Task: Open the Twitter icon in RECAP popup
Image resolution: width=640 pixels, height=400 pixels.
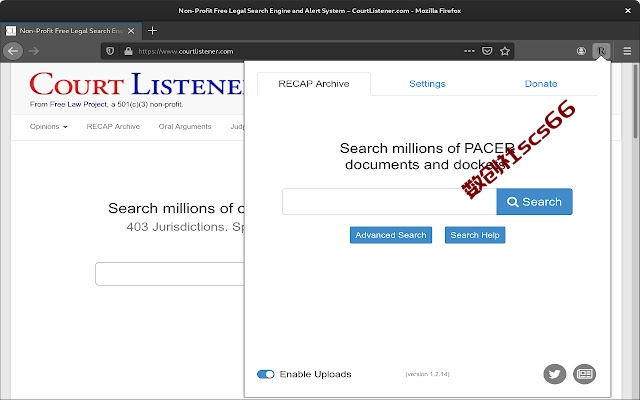Action: [x=555, y=374]
